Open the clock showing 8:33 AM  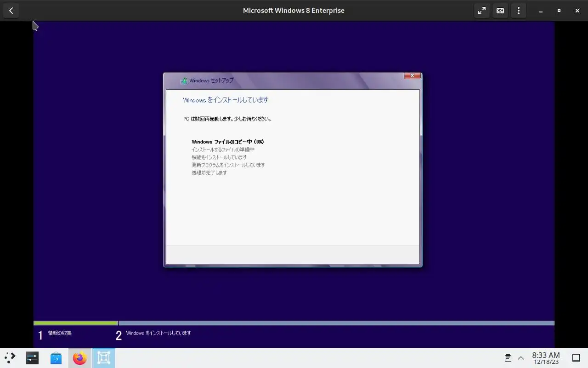point(546,358)
